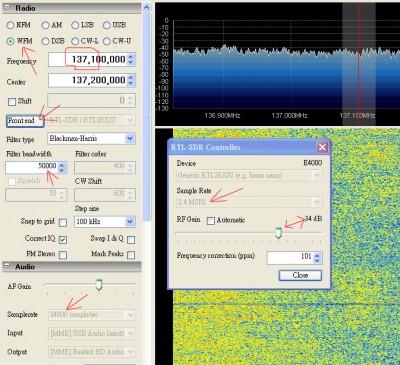Open the Step size dropdown

130,221
